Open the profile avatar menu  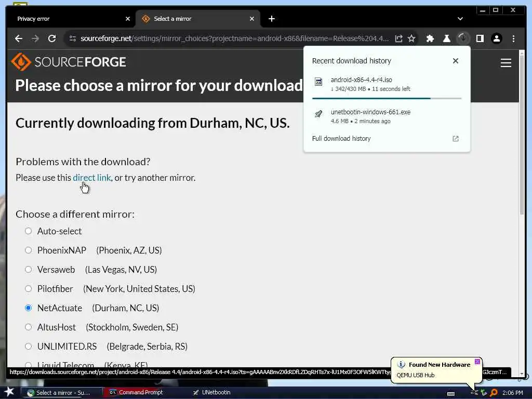click(496, 38)
